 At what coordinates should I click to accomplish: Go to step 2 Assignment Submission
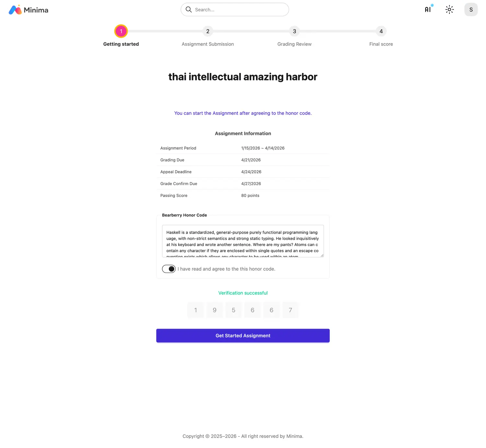[x=208, y=31]
